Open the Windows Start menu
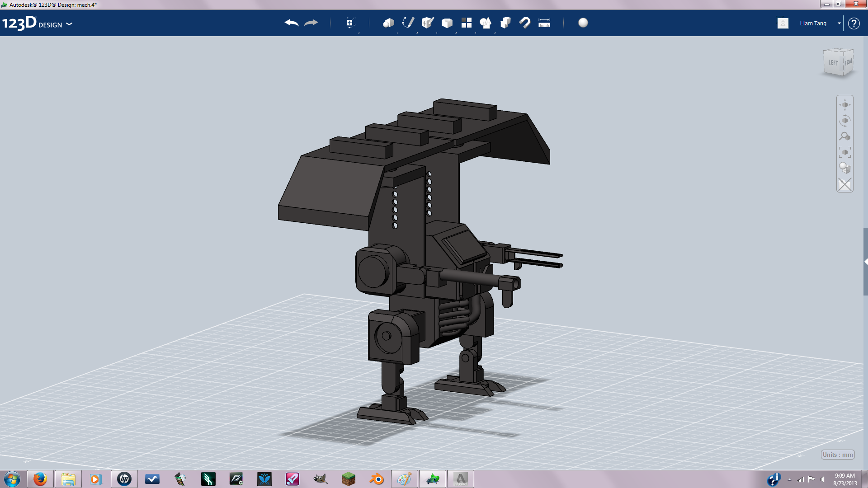 pos(12,479)
